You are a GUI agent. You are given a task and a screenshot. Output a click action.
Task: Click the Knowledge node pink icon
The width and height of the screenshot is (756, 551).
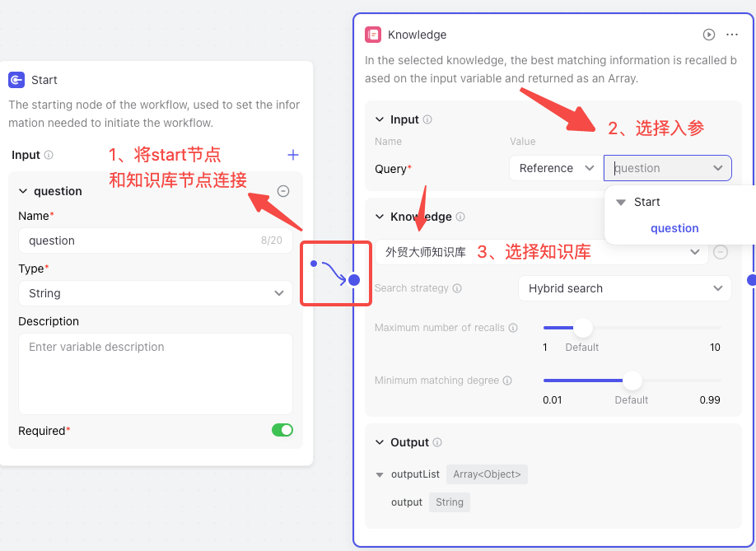tap(373, 35)
